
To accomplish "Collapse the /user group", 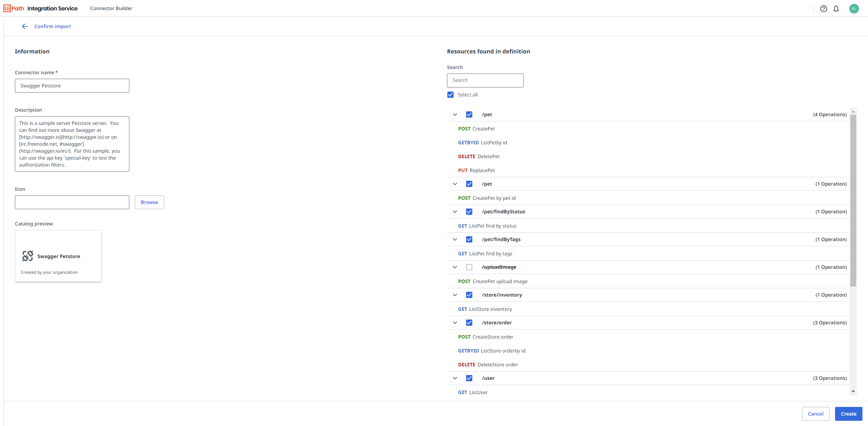I will click(455, 378).
